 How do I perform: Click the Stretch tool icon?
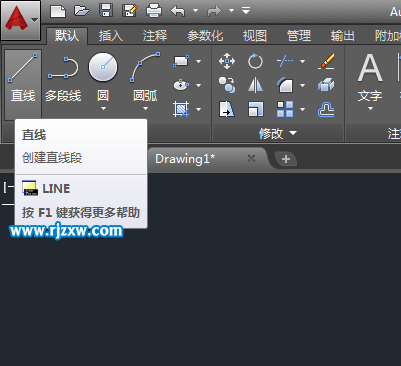click(x=227, y=109)
